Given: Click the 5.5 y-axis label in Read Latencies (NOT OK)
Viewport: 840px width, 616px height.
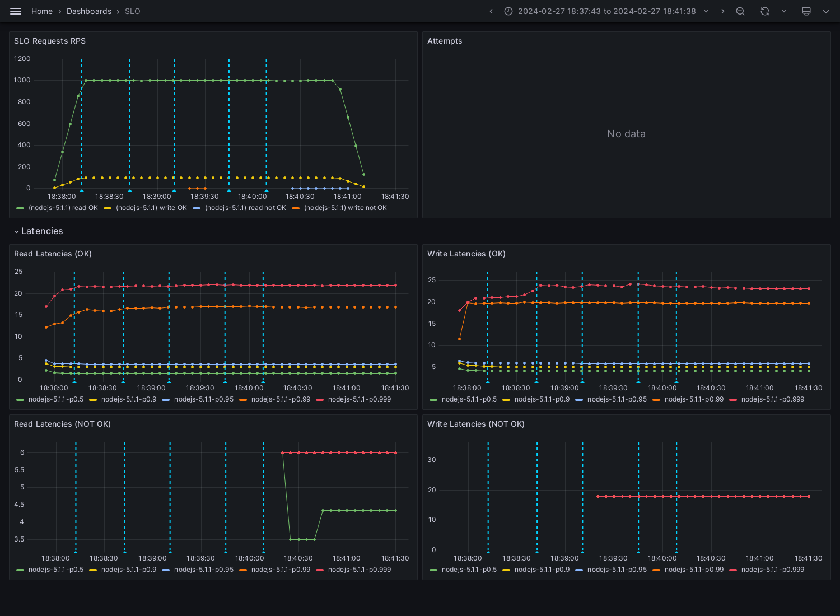Looking at the screenshot, I should click(x=20, y=470).
